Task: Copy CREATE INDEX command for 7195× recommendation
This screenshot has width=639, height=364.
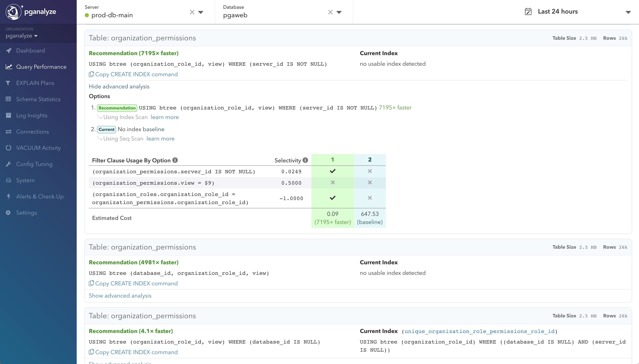Action: [x=133, y=74]
